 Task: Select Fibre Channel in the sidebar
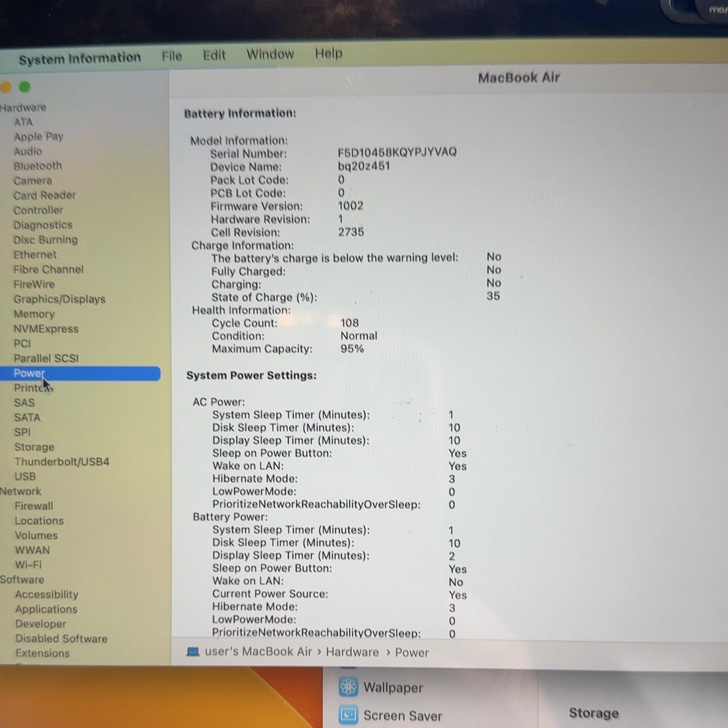point(49,270)
